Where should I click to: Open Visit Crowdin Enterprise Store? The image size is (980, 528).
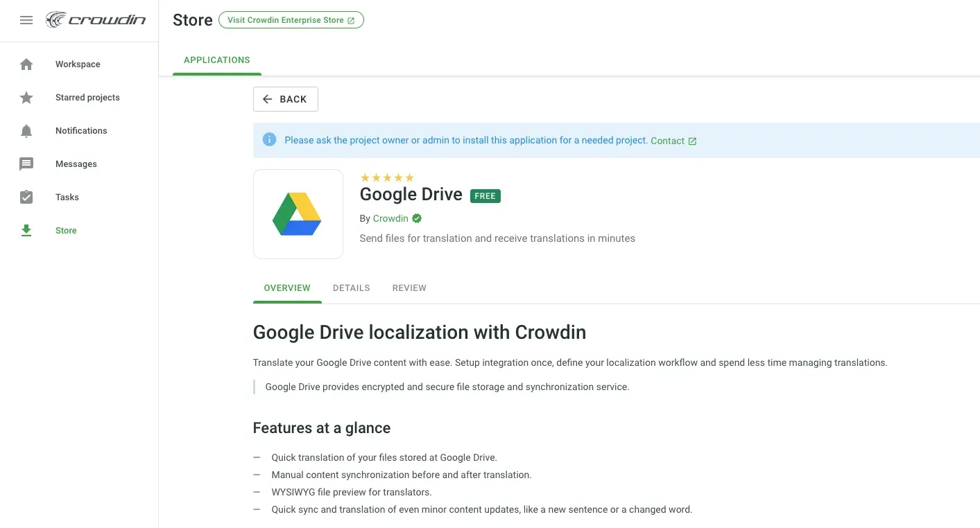[291, 19]
